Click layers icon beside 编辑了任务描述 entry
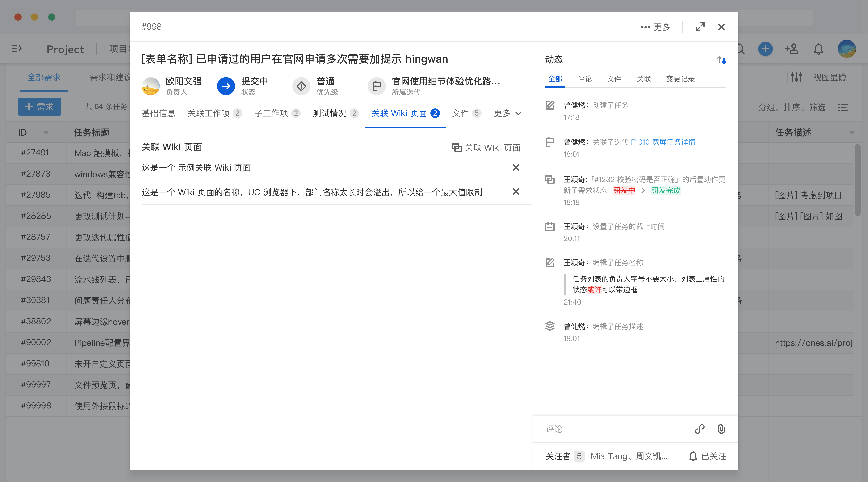The width and height of the screenshot is (868, 482). pos(550,326)
